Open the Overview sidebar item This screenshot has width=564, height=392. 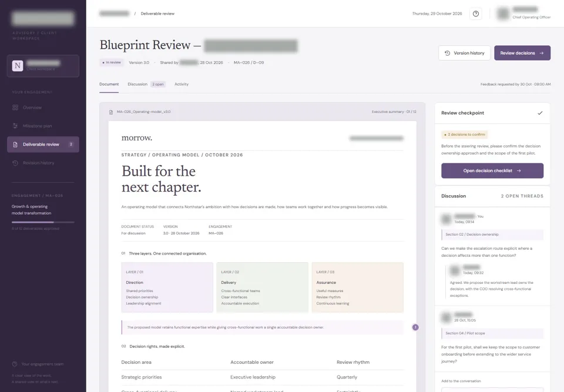43,108
